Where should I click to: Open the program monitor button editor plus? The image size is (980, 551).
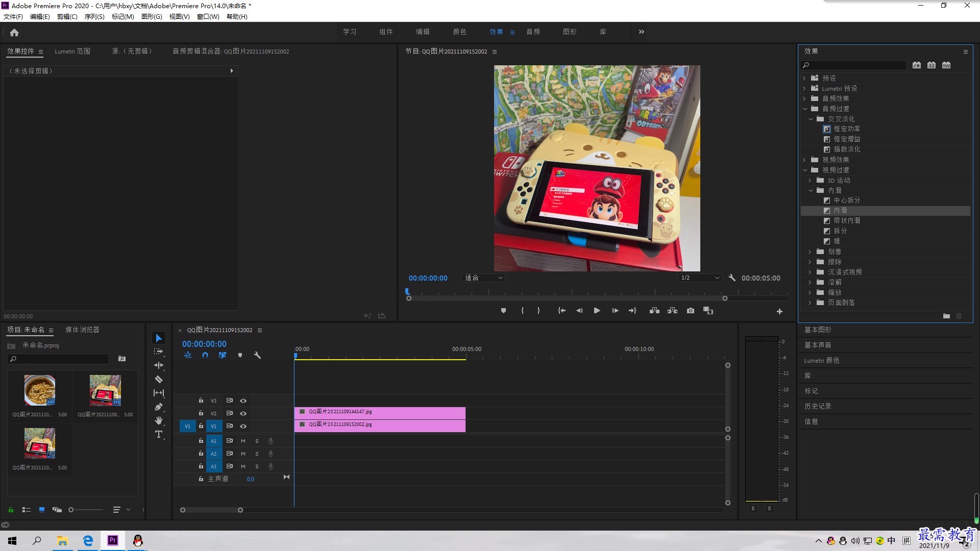coord(779,311)
